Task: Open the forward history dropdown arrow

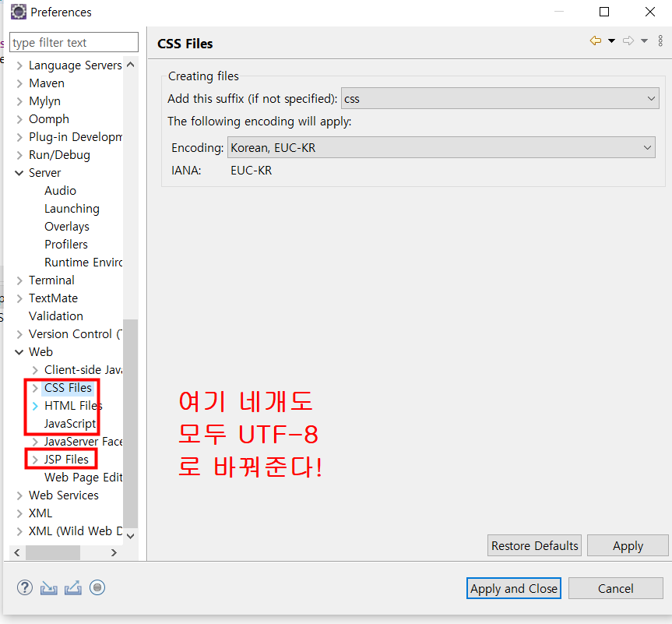Action: click(x=644, y=41)
